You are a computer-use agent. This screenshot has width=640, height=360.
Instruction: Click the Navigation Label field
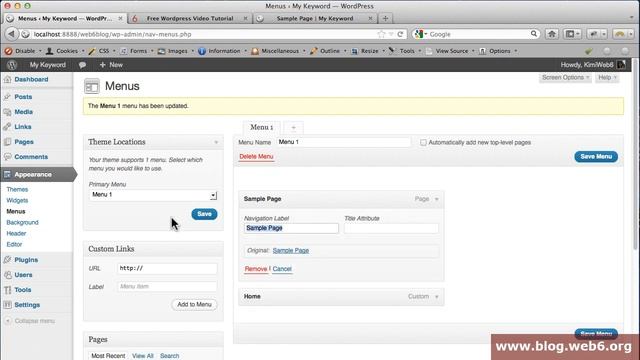pos(291,228)
